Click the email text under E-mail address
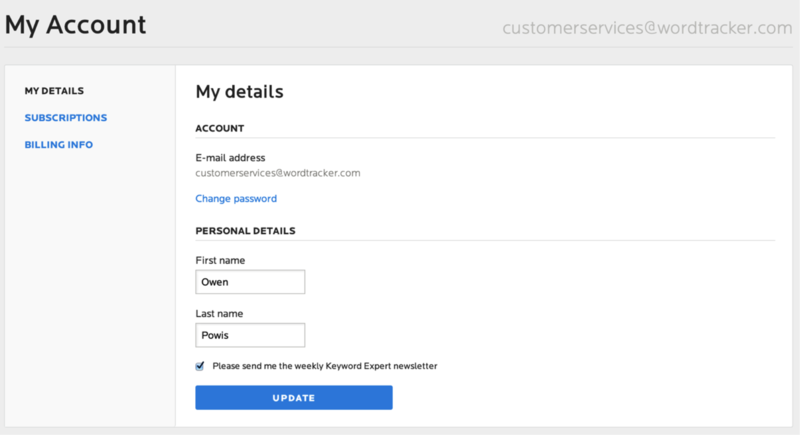Viewport: 800px width, 435px height. (278, 173)
